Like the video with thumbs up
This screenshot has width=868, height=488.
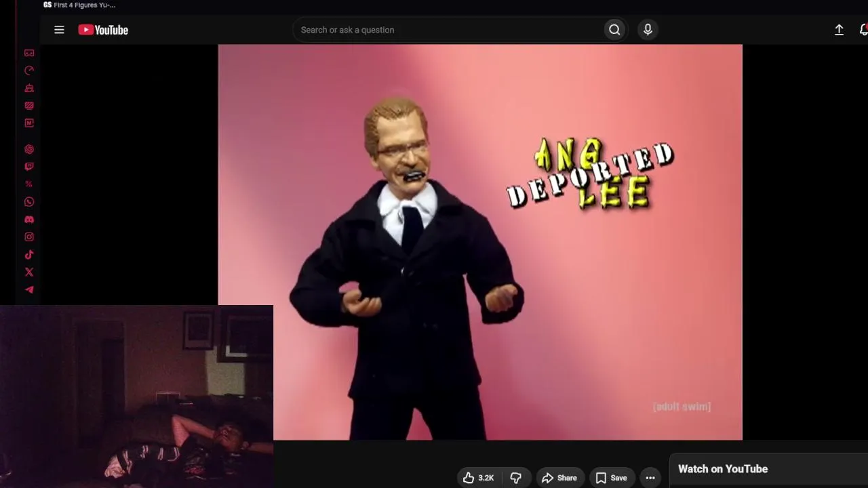478,478
